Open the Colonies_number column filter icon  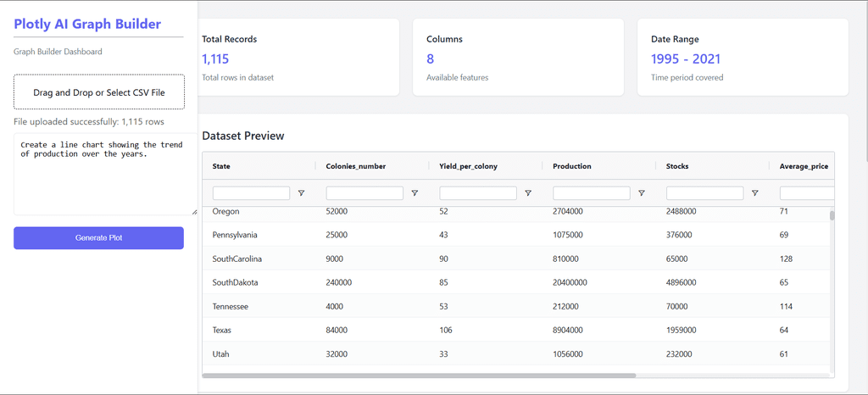(415, 193)
